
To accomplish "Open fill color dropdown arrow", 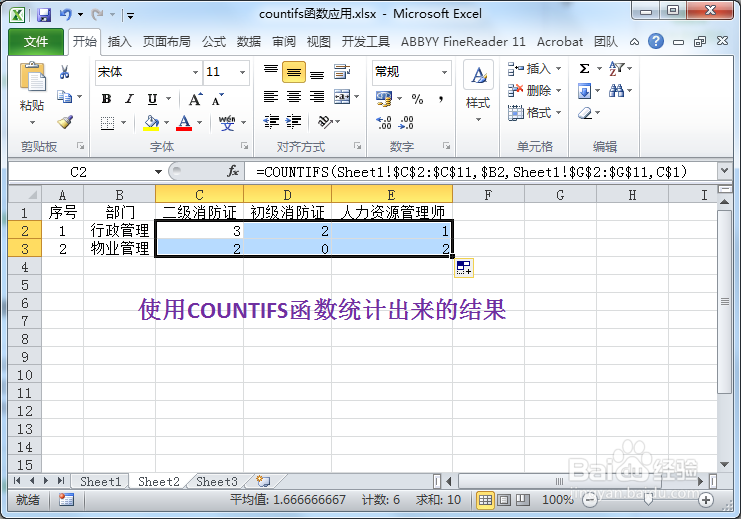I will [x=166, y=123].
